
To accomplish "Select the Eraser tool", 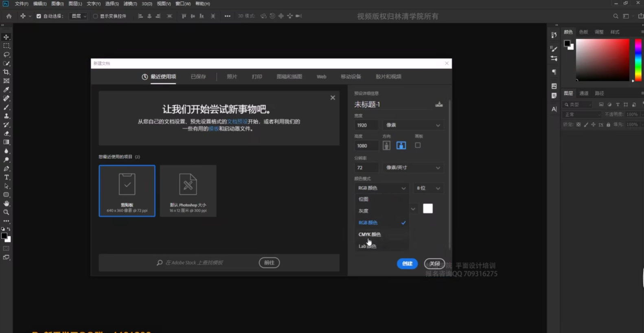I will point(7,133).
